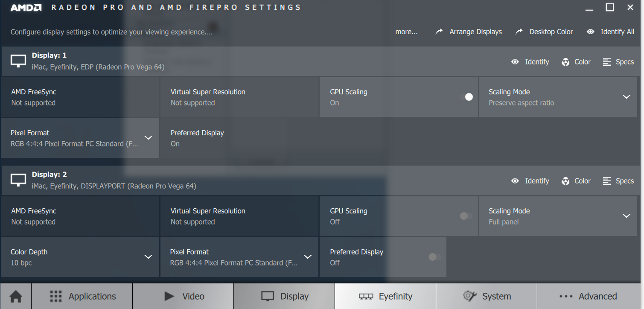Open Color Depth dropdown for Display 2

148,257
